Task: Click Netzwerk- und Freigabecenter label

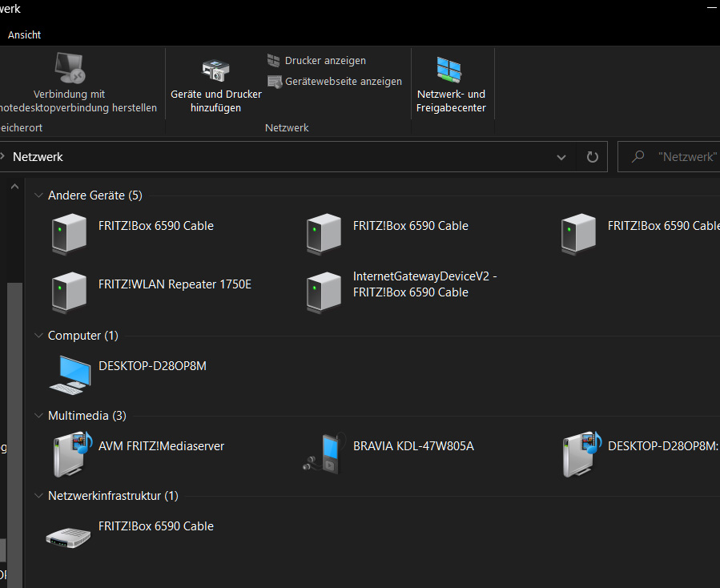Action: click(451, 101)
